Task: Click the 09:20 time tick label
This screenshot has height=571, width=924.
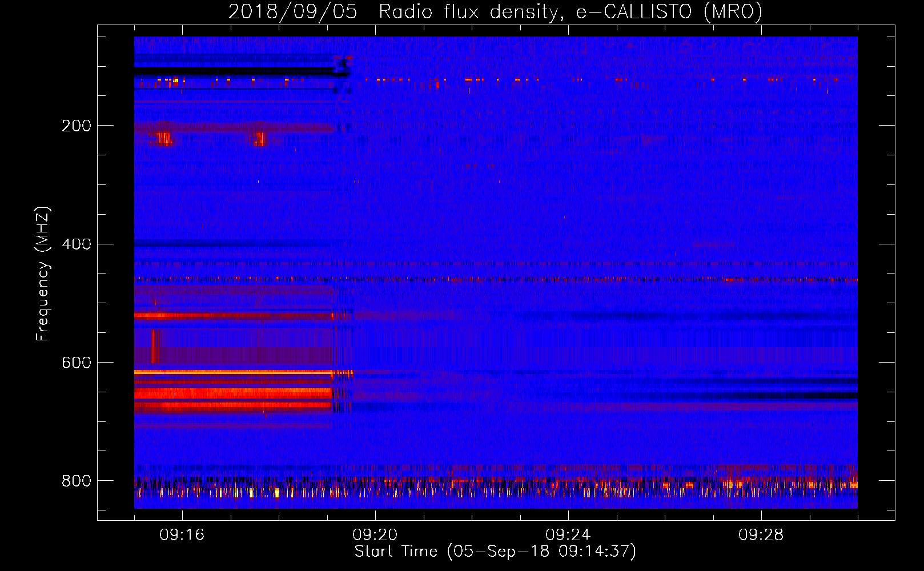Action: pos(375,535)
